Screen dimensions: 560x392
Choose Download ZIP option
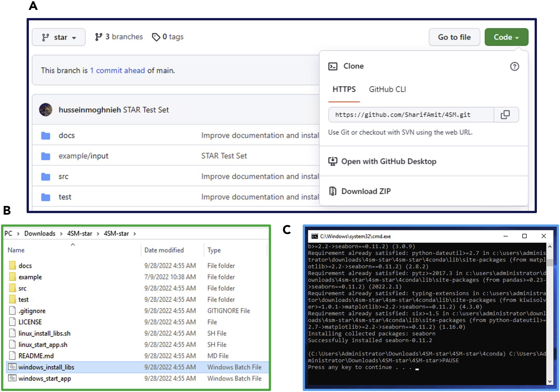tap(366, 191)
